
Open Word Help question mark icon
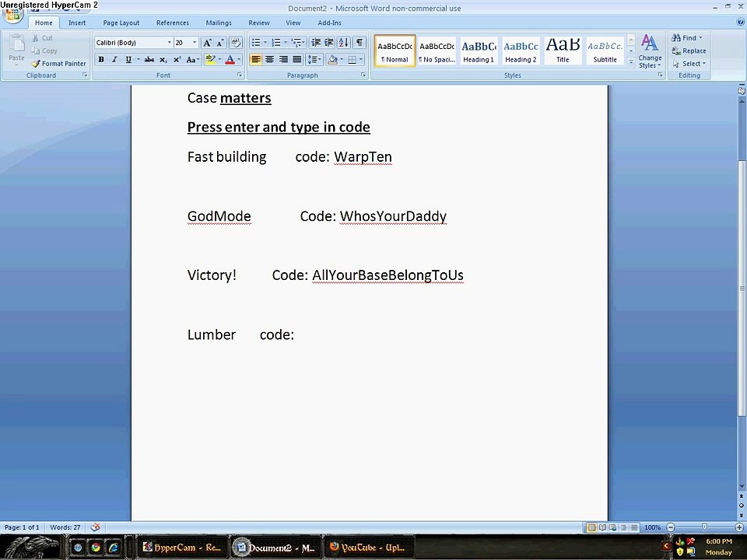740,22
